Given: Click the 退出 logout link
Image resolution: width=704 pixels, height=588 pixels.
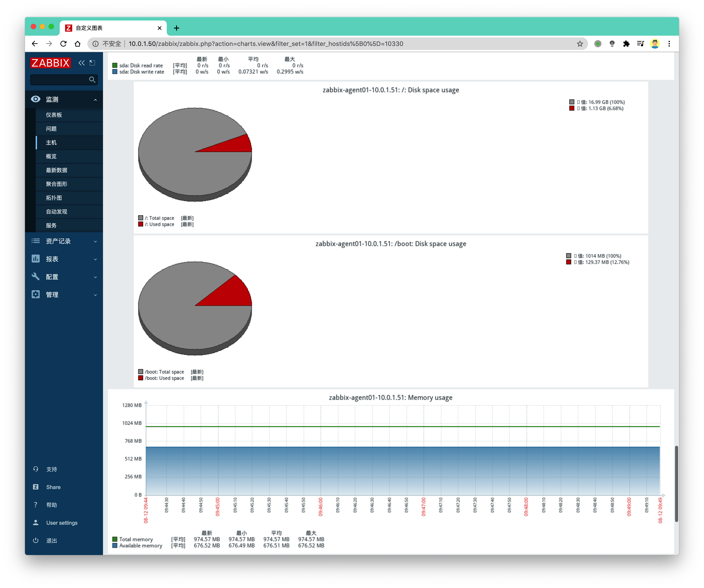Looking at the screenshot, I should click(x=51, y=540).
